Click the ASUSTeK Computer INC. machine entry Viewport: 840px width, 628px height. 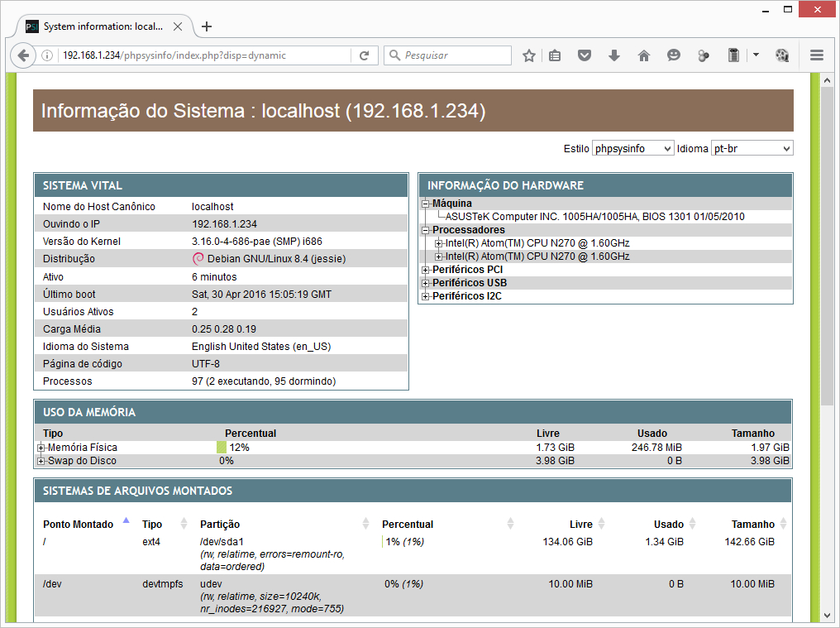pos(594,217)
